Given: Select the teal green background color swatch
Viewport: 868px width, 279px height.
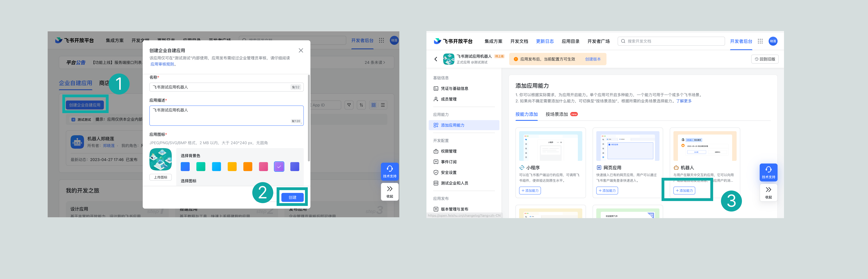Looking at the screenshot, I should click(201, 167).
